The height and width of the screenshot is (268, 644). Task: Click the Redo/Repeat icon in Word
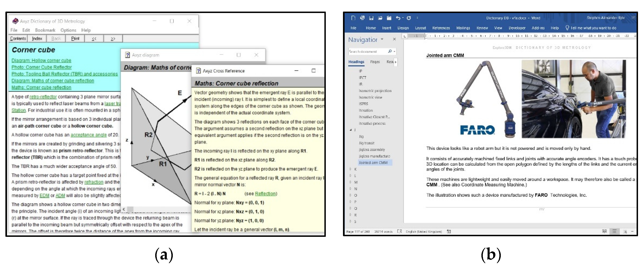coord(409,18)
